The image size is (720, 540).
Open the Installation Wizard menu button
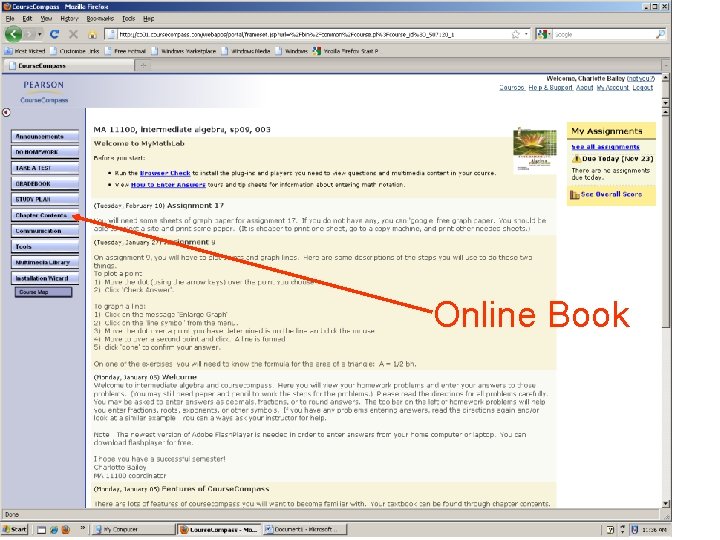pyautogui.click(x=45, y=278)
